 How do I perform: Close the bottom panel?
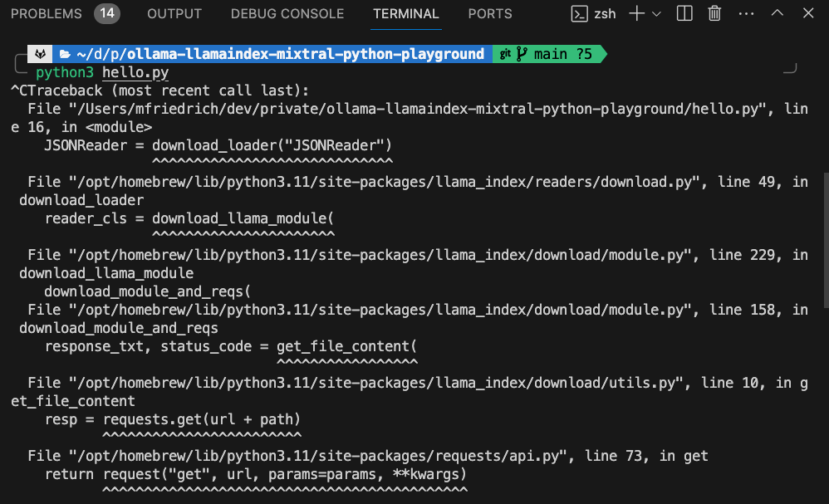tap(809, 13)
